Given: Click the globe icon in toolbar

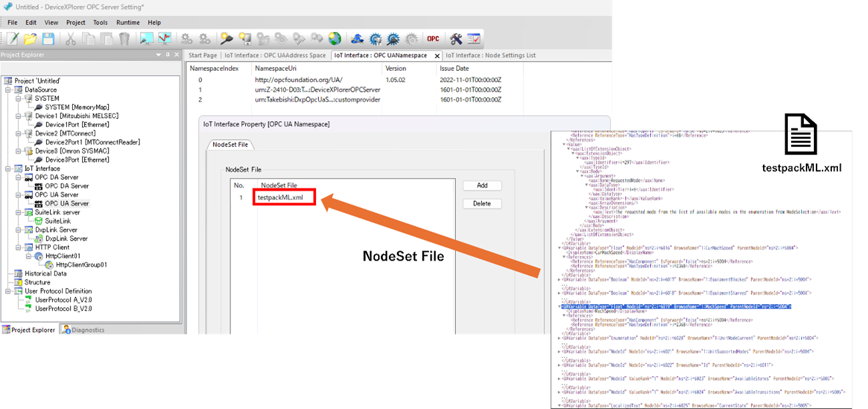Looking at the screenshot, I should [x=334, y=39].
